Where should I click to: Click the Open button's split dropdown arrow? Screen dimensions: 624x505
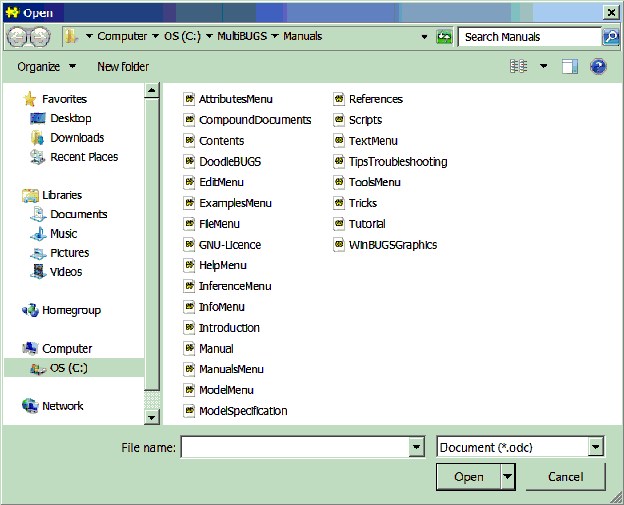(x=507, y=476)
